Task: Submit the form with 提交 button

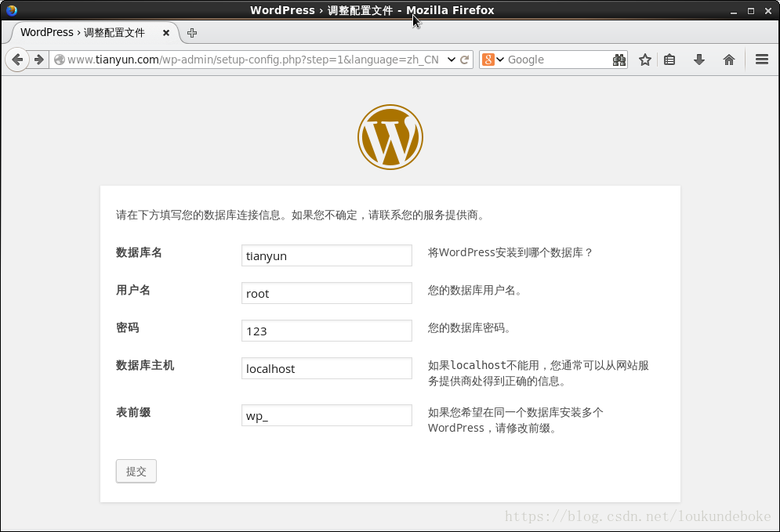Action: 136,471
